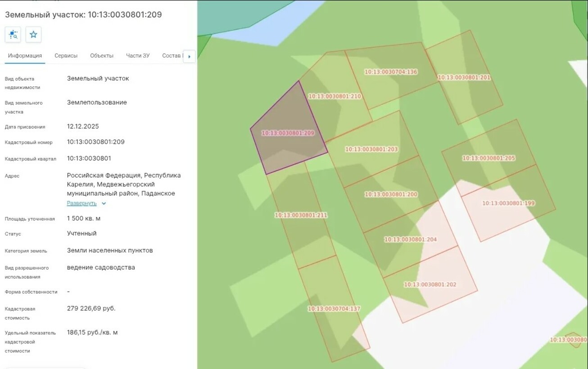Viewport: 588px width, 369px height.
Task: Click the Развернуть link under the address
Action: [81, 203]
